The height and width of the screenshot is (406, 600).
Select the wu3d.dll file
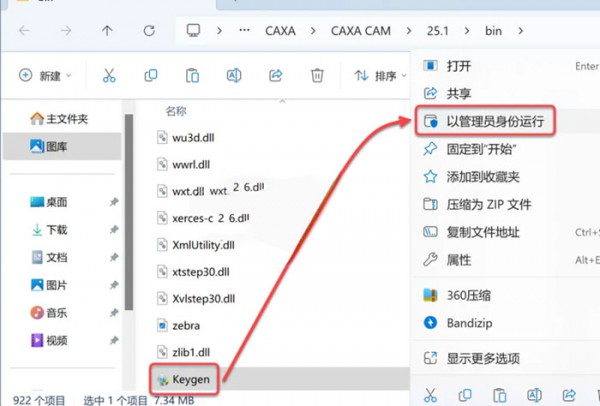pos(186,137)
